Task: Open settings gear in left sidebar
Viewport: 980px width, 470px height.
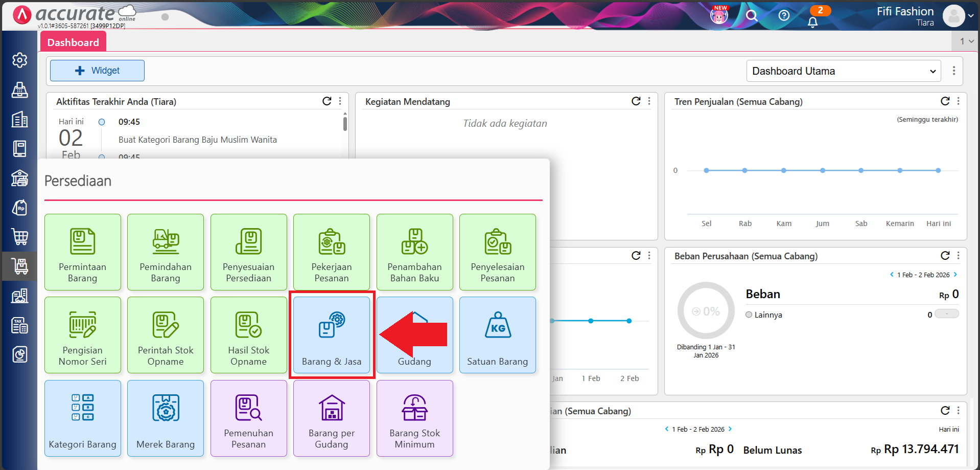Action: coord(19,60)
